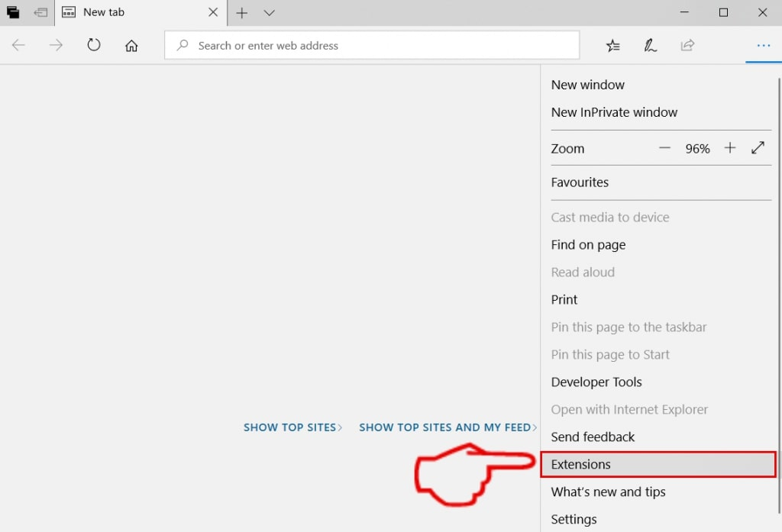
Task: Open the Favourites hub star icon
Action: pyautogui.click(x=613, y=46)
